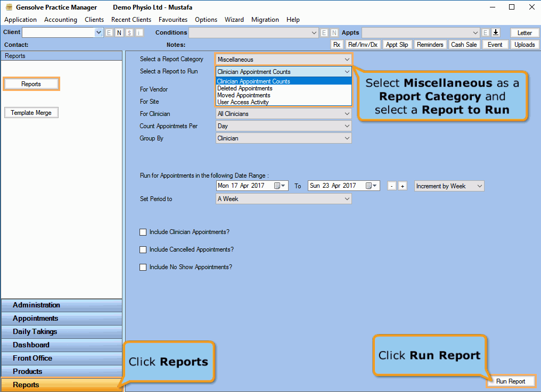
Task: Click the Run Report button
Action: coord(510,381)
